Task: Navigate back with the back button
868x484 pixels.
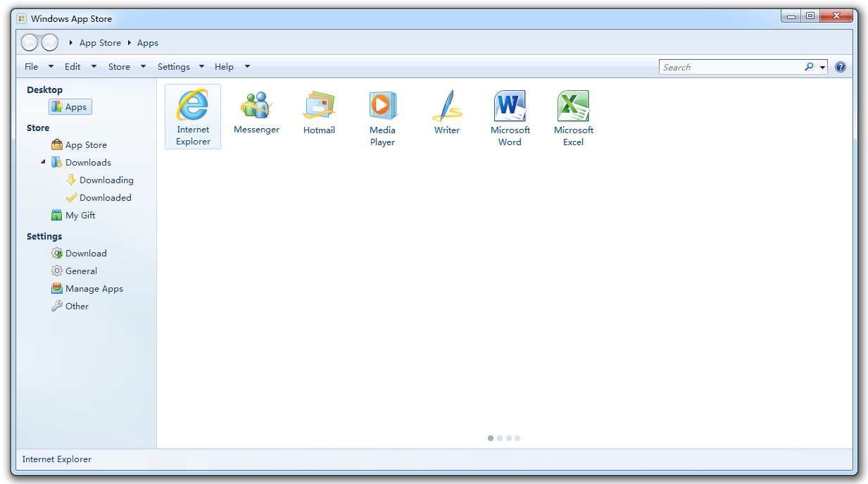Action: (x=30, y=42)
